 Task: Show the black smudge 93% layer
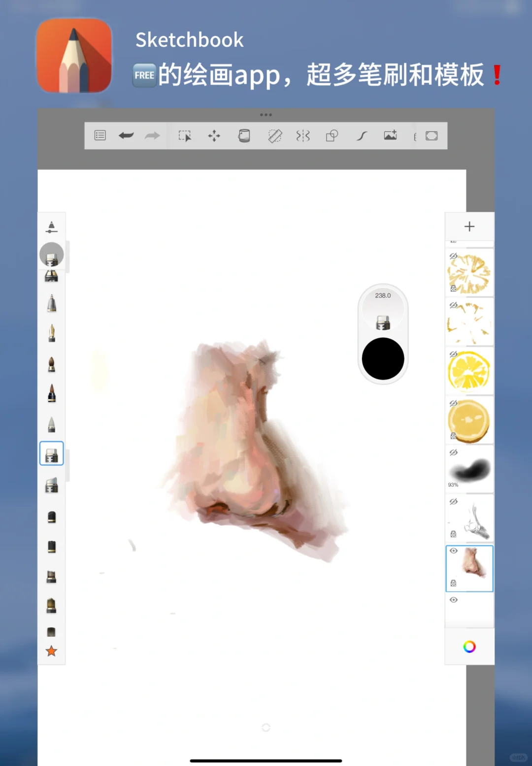[453, 452]
